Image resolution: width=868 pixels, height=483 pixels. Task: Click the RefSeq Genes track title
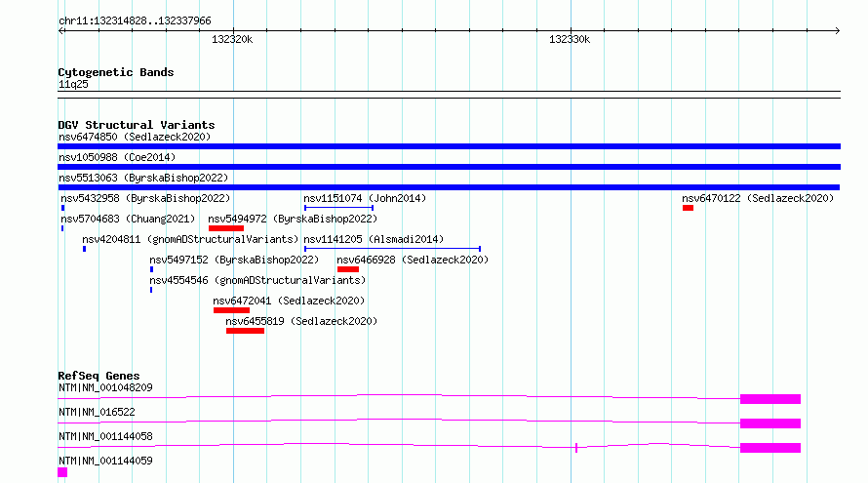click(99, 376)
